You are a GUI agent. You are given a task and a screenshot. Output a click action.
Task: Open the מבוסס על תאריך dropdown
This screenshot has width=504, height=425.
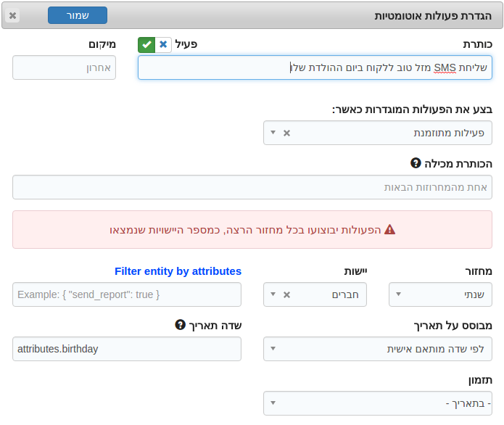[x=378, y=349]
